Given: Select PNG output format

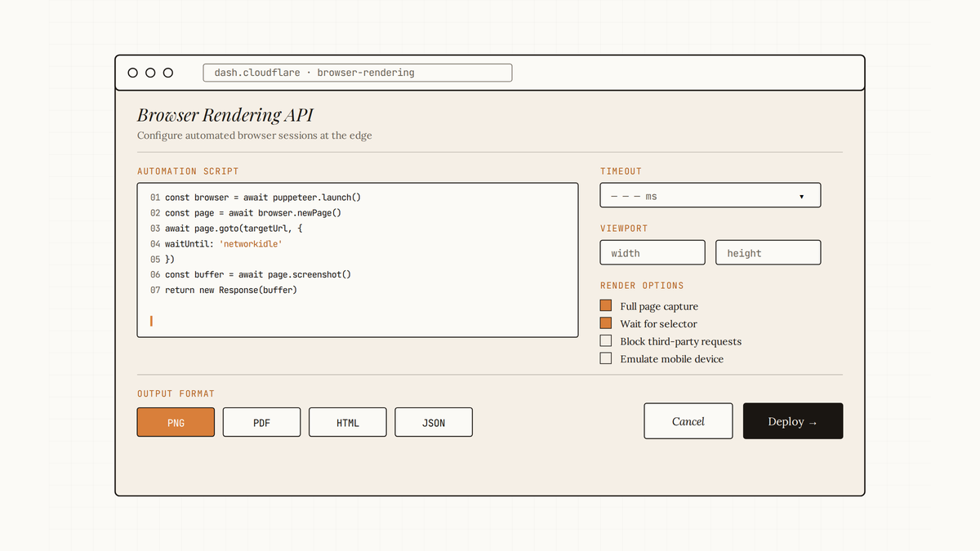Looking at the screenshot, I should [x=176, y=423].
